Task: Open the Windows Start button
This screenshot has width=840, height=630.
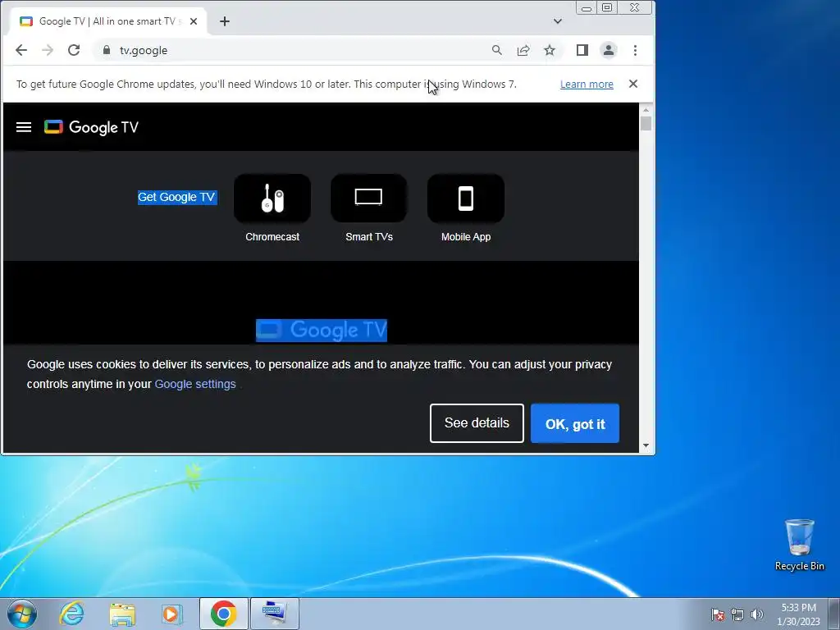Action: (x=22, y=614)
